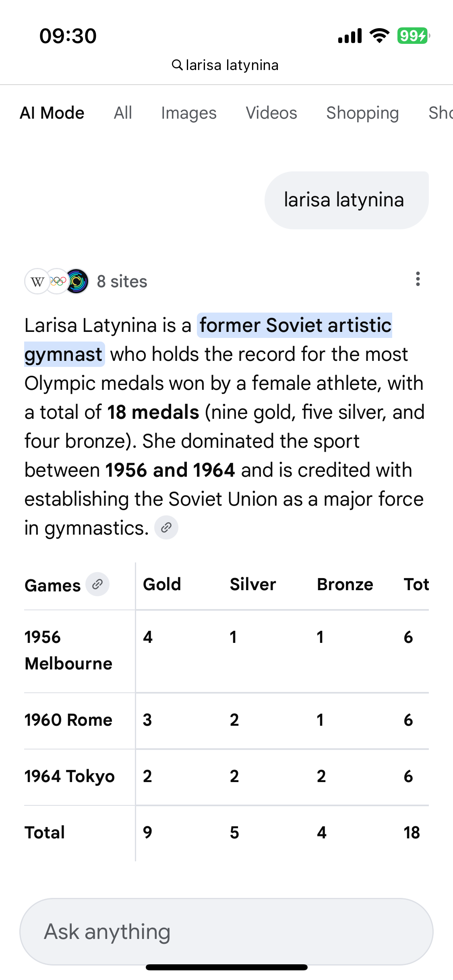Click the link icon after gymnastics paragraph
The height and width of the screenshot is (980, 453).
click(166, 527)
